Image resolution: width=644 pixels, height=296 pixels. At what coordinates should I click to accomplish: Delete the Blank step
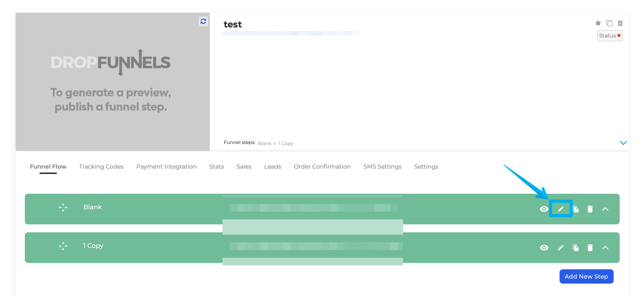(590, 209)
